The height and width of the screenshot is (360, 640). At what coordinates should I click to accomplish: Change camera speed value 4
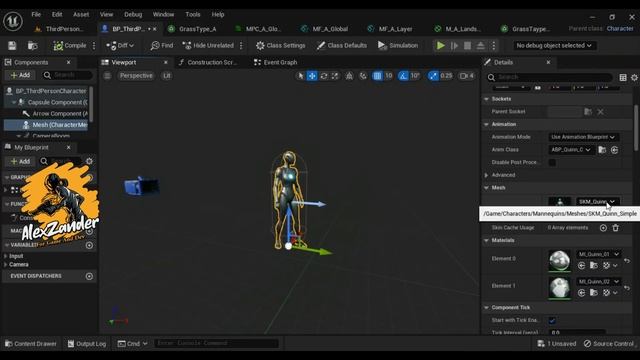[467, 76]
